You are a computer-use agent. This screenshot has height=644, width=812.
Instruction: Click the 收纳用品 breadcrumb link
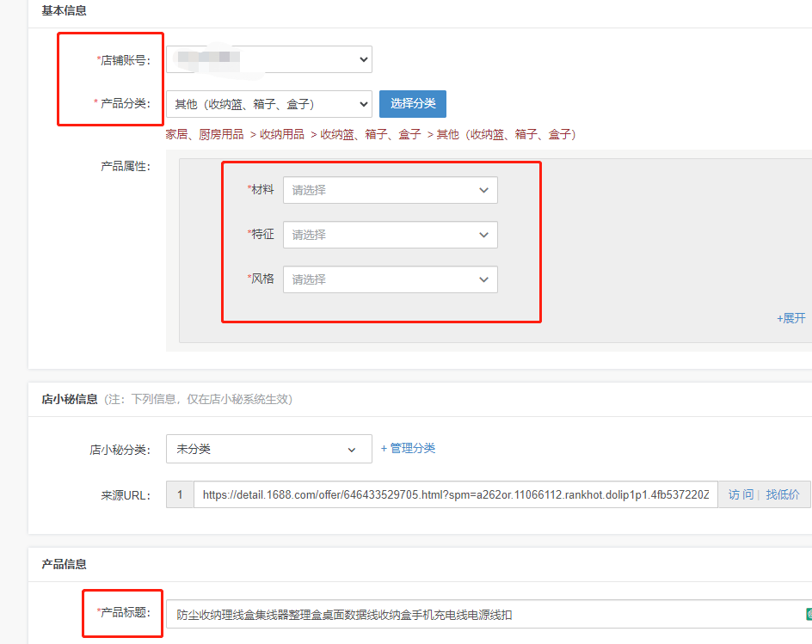tap(283, 134)
